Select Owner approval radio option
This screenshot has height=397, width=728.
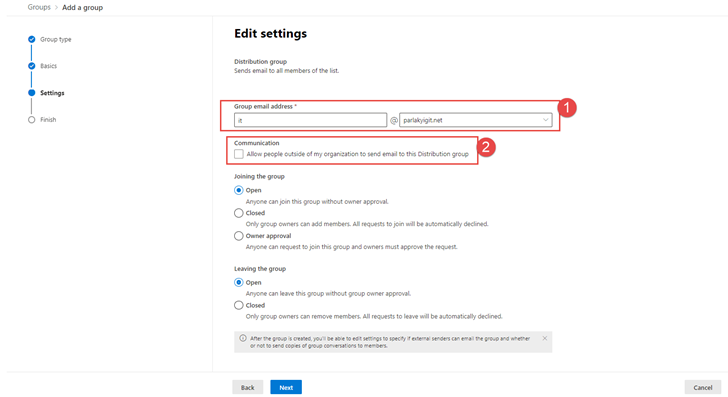[239, 236]
